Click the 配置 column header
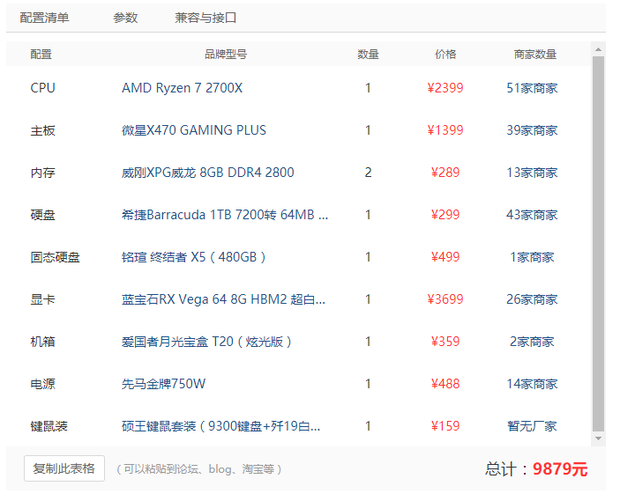 (41, 54)
